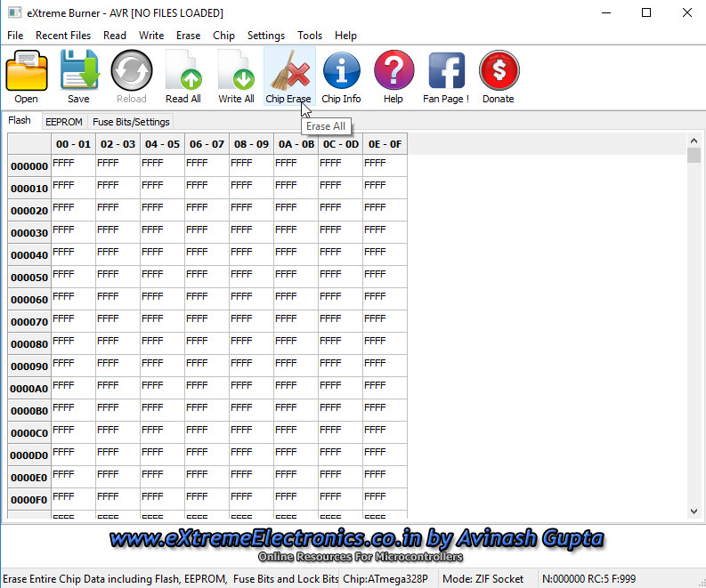
Task: Select row header 000040
Action: [x=29, y=255]
